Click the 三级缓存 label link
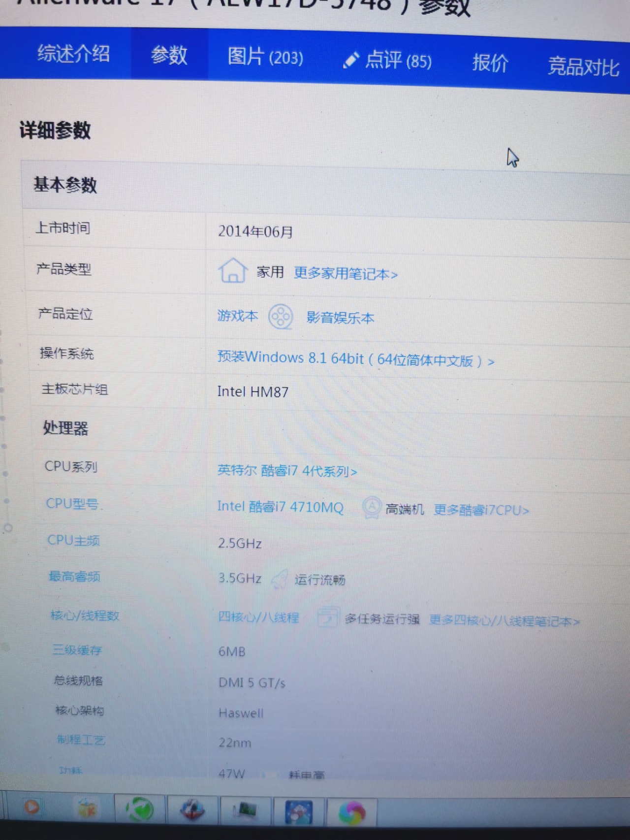Image resolution: width=630 pixels, height=840 pixels. click(x=77, y=650)
